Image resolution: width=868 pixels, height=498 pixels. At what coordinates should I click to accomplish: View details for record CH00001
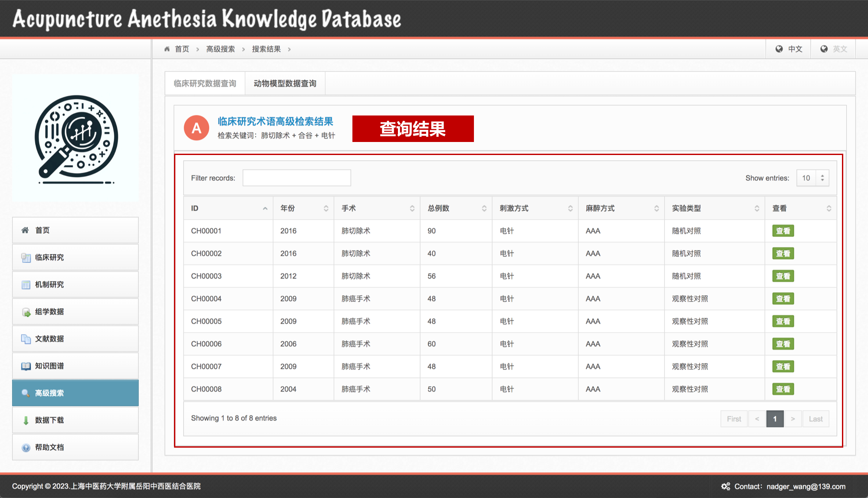click(783, 231)
